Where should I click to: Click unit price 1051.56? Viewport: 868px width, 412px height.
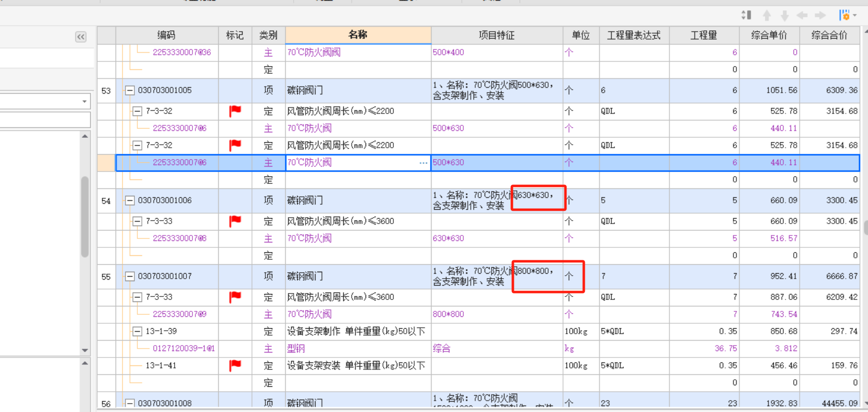(782, 90)
